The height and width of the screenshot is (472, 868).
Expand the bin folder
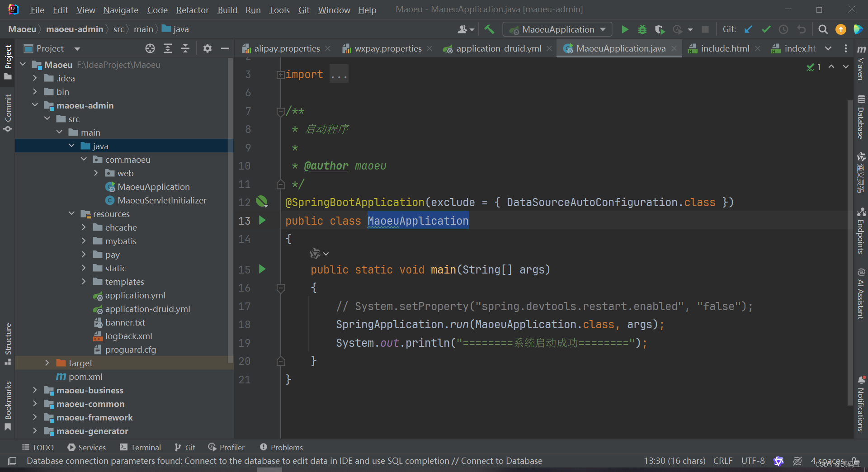tap(35, 92)
